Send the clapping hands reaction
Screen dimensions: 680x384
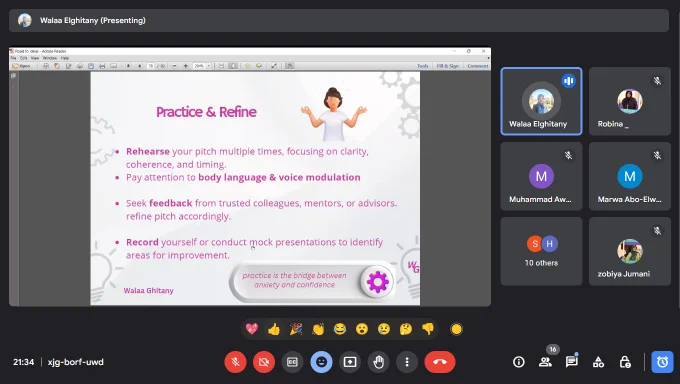click(x=318, y=329)
